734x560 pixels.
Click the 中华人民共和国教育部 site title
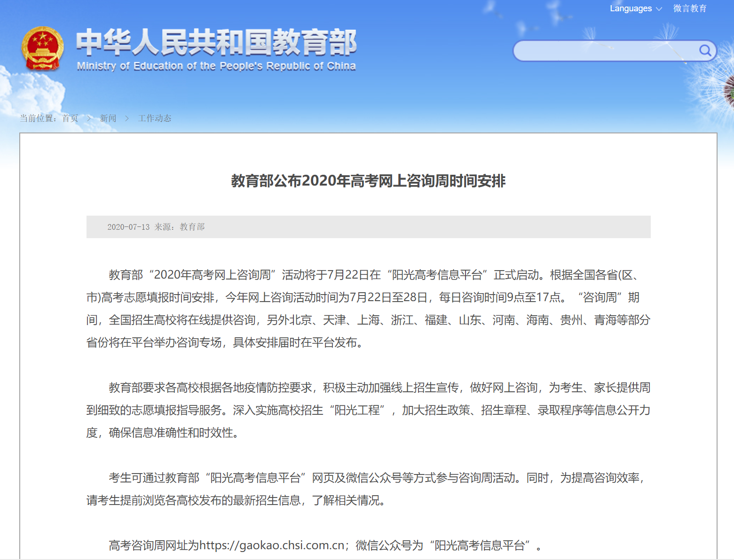click(x=216, y=42)
